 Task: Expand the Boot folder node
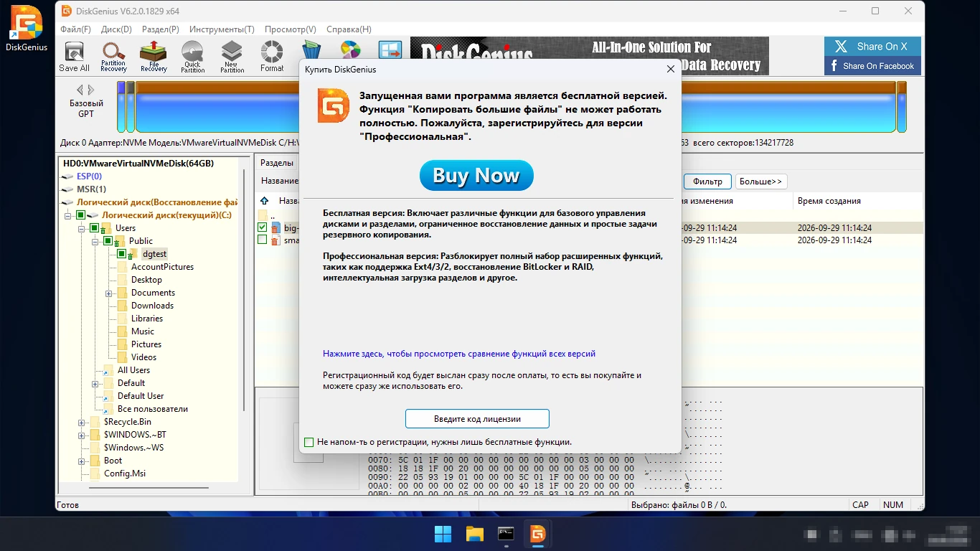(82, 461)
